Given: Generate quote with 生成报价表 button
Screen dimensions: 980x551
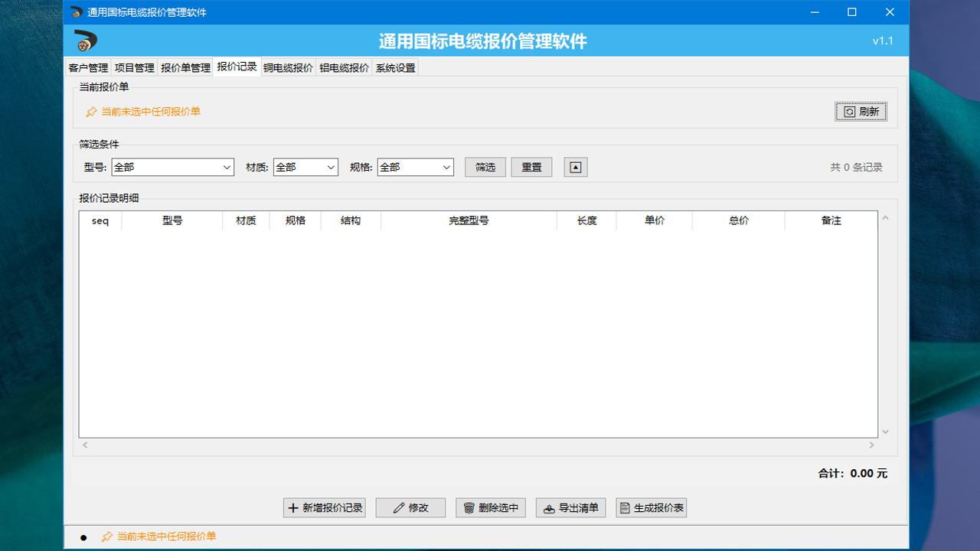Looking at the screenshot, I should tap(652, 507).
